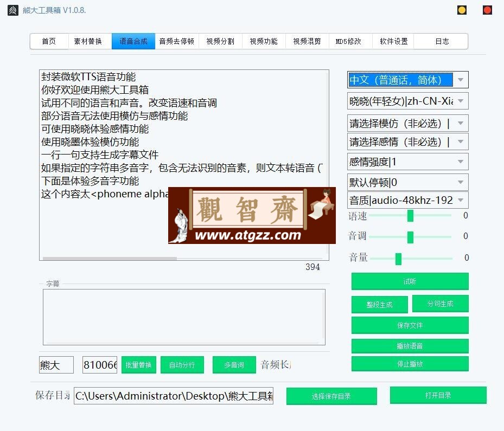Click the 音调 slider handle
504x431 pixels.
pyautogui.click(x=410, y=237)
